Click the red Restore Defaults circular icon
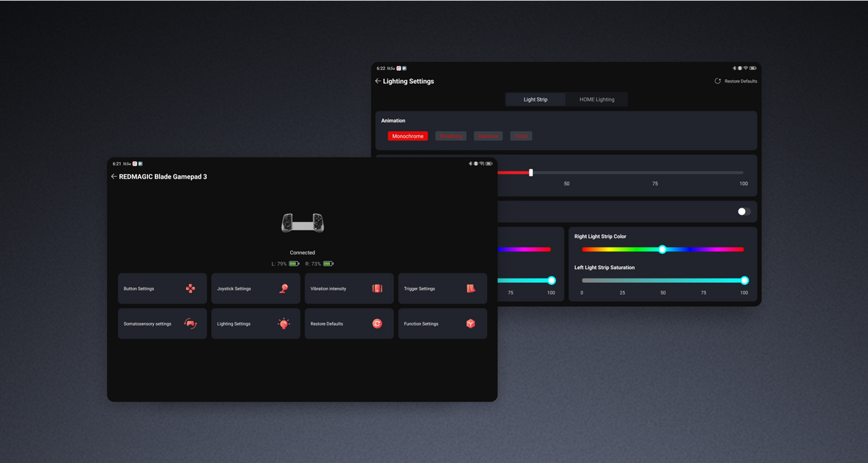 tap(377, 324)
